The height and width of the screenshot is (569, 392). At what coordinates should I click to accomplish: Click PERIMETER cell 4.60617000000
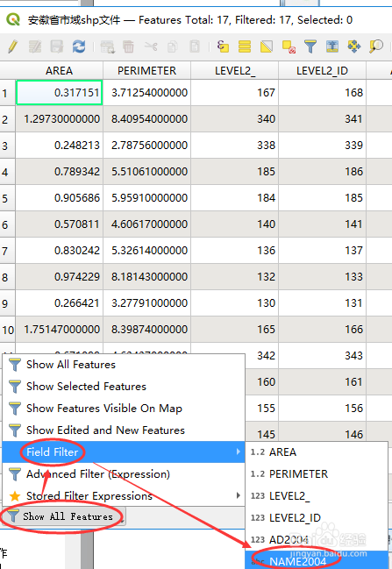tap(147, 224)
